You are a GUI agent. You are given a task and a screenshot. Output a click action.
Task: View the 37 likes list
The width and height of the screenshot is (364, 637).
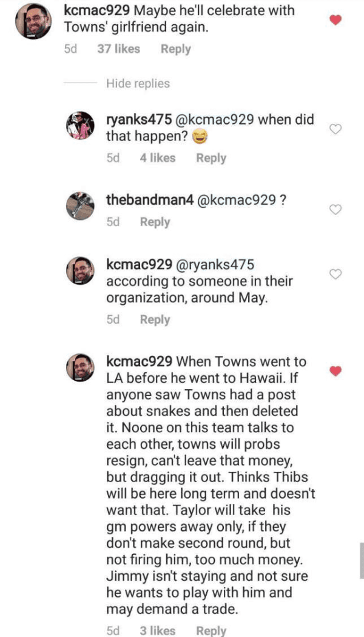pos(118,49)
